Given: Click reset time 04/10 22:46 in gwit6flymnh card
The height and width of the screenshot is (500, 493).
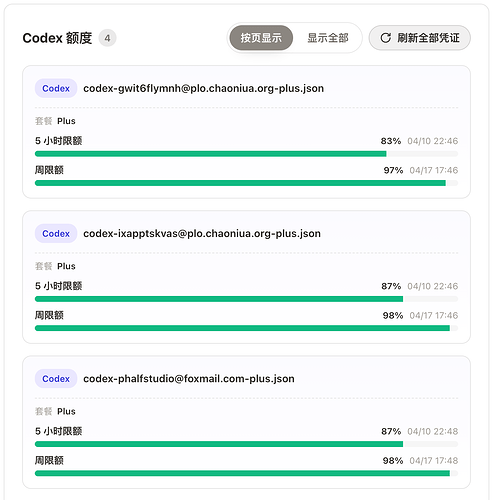Looking at the screenshot, I should (433, 141).
